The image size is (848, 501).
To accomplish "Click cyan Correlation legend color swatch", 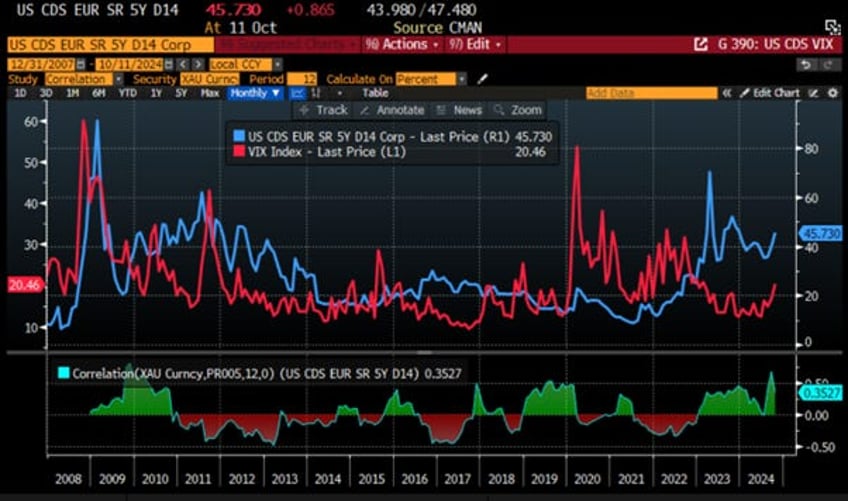I will (63, 373).
